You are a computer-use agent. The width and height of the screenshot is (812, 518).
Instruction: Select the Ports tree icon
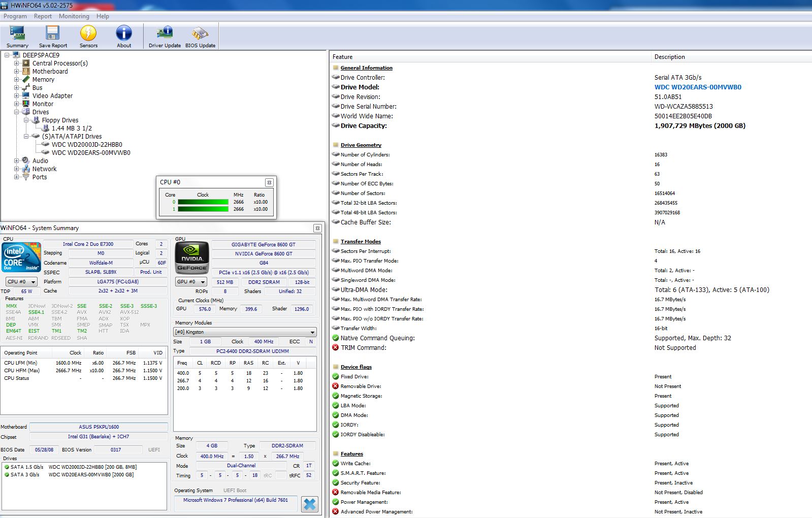(x=26, y=177)
